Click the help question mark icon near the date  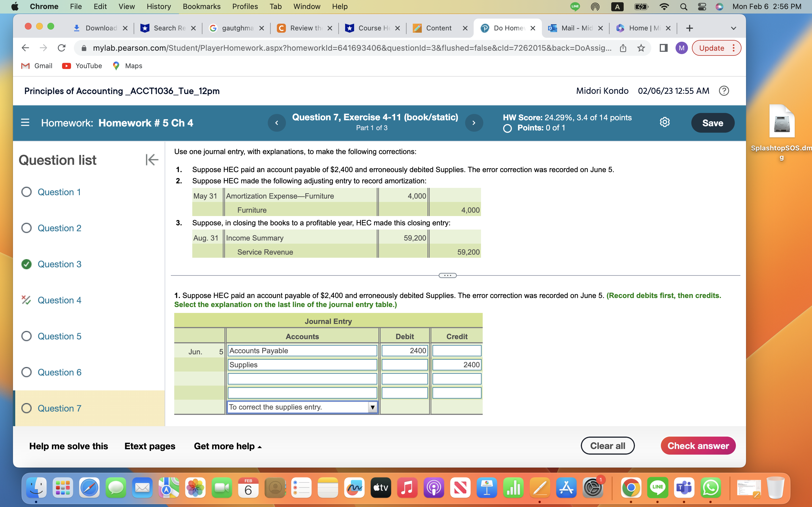[x=724, y=91]
